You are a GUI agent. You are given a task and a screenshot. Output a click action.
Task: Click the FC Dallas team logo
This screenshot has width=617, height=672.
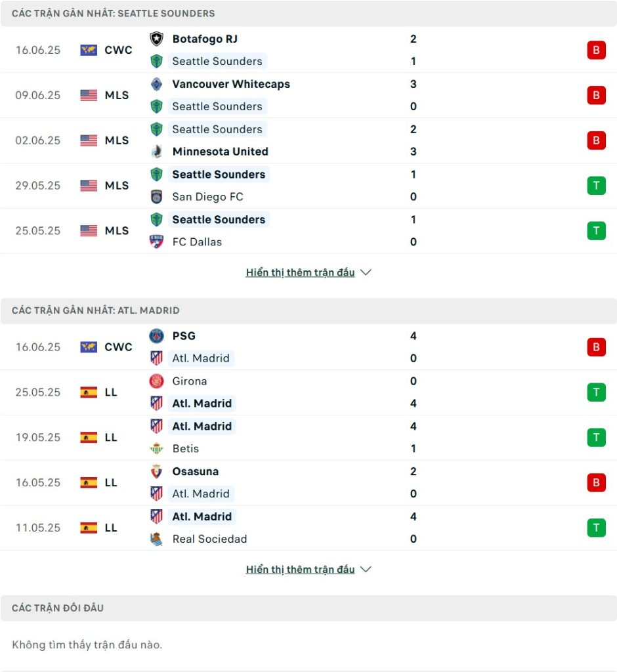(156, 241)
